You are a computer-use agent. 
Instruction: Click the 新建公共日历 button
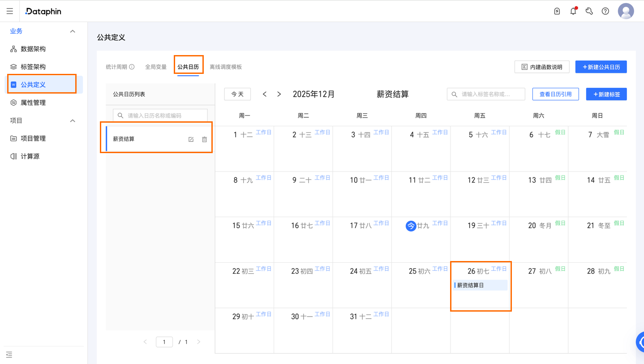point(601,67)
